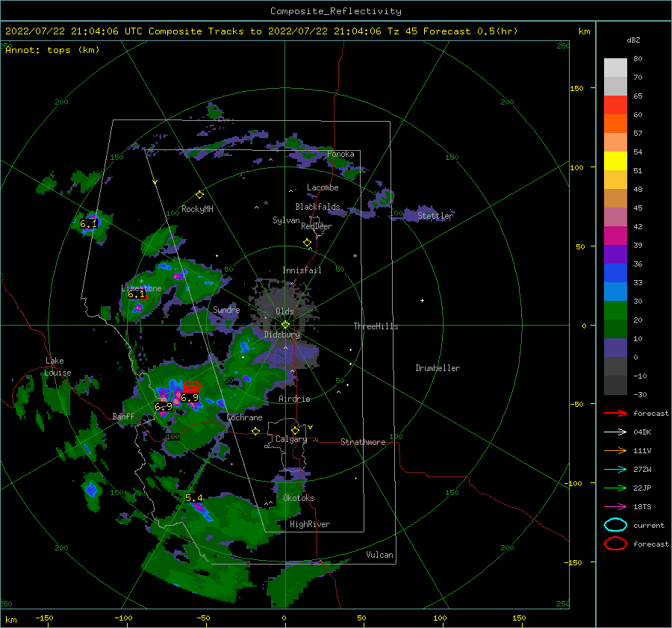Click the Cochrane city label
This screenshot has width=672, height=628.
pyautogui.click(x=244, y=417)
